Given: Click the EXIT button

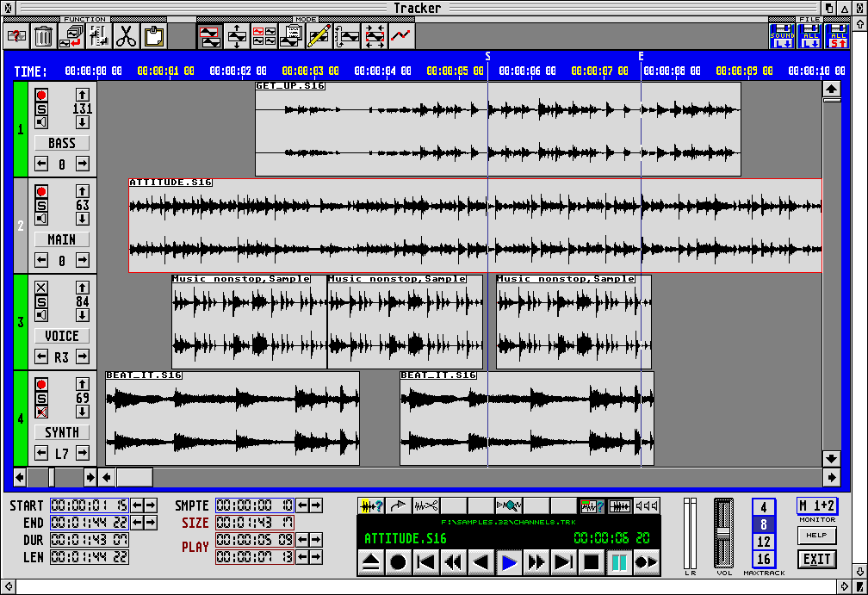Looking at the screenshot, I should [x=816, y=559].
